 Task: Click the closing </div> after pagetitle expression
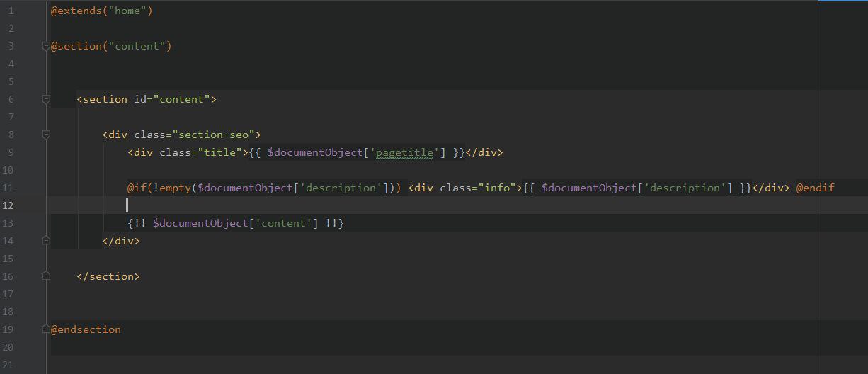click(484, 153)
